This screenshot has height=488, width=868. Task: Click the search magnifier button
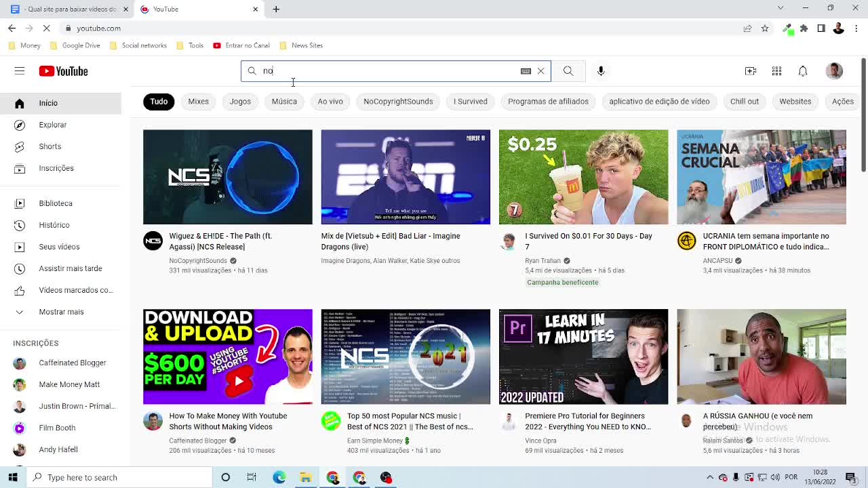point(568,71)
